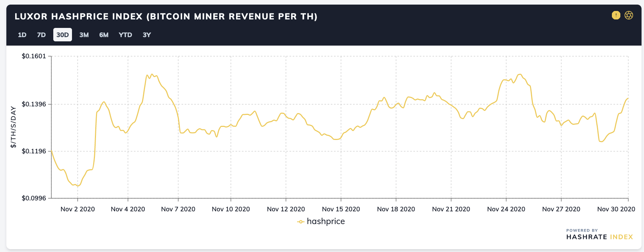Click the Nov 24 2020 axis label
This screenshot has height=252, width=644.
(506, 209)
